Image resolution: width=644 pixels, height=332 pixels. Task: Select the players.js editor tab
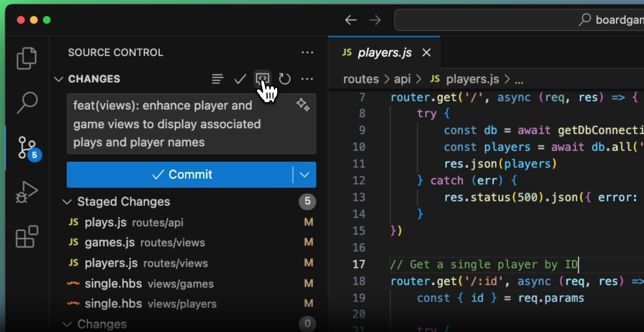tap(384, 52)
